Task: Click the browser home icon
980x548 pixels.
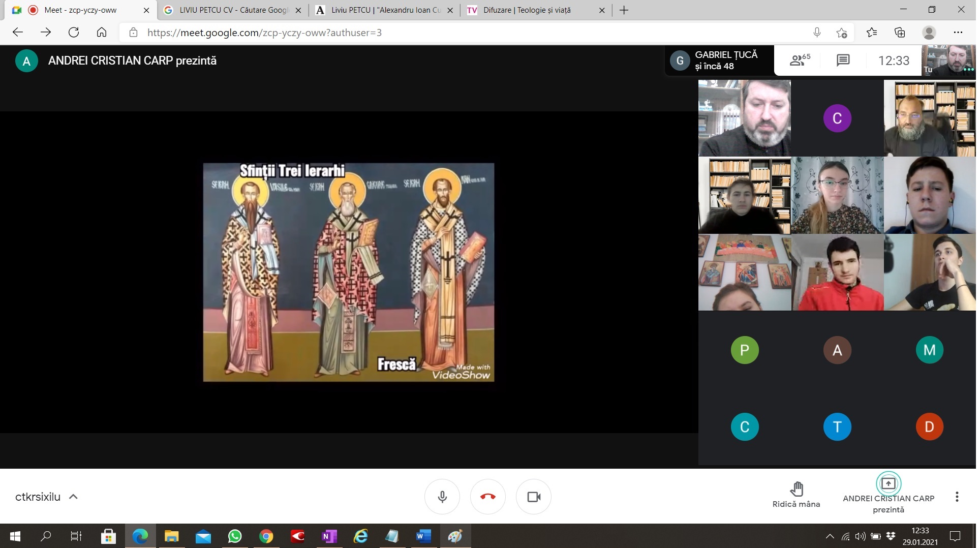Action: pyautogui.click(x=102, y=33)
